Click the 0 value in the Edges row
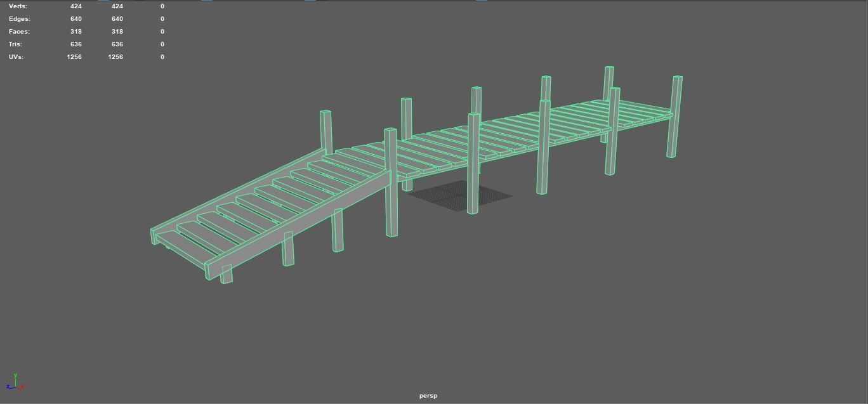 162,19
